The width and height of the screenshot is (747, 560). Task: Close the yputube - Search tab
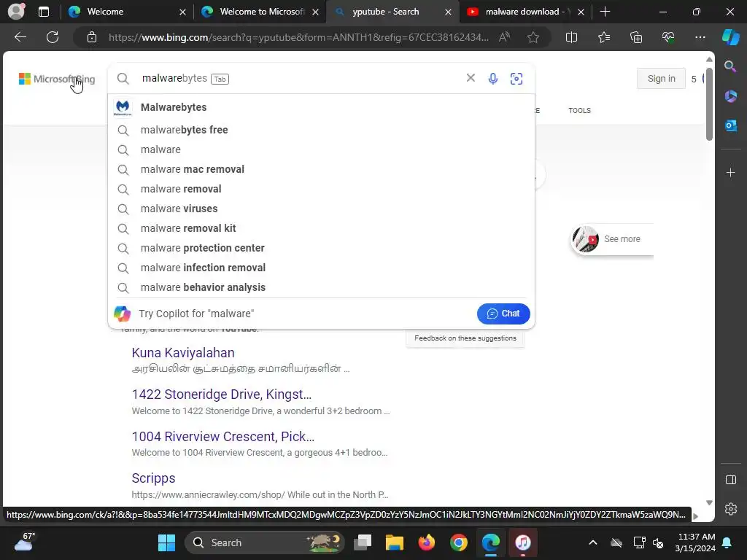click(x=448, y=12)
